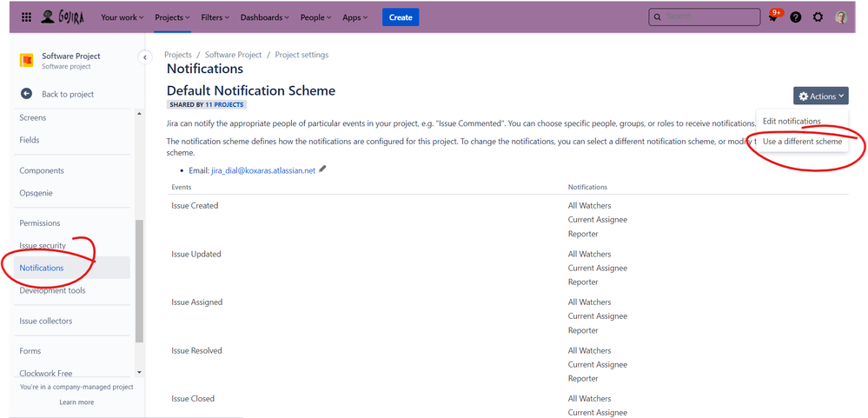This screenshot has width=868, height=418.
Task: Click the Software Project flag icon
Action: (26, 60)
